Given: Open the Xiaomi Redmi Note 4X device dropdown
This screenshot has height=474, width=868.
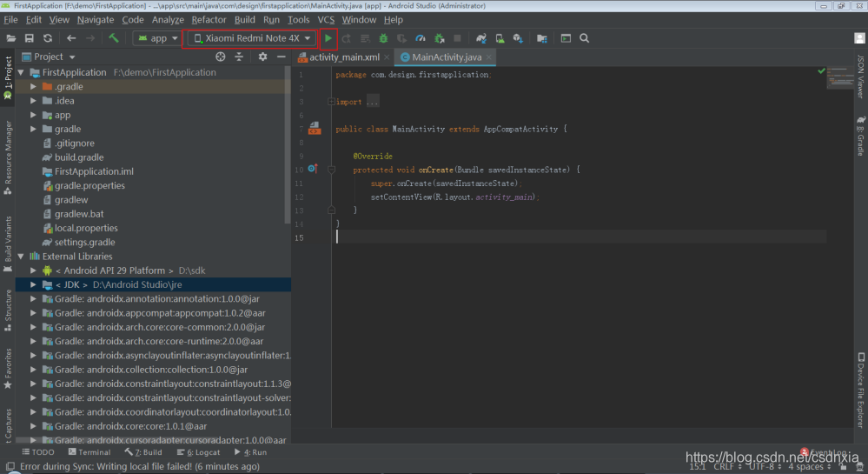Looking at the screenshot, I should pyautogui.click(x=252, y=38).
